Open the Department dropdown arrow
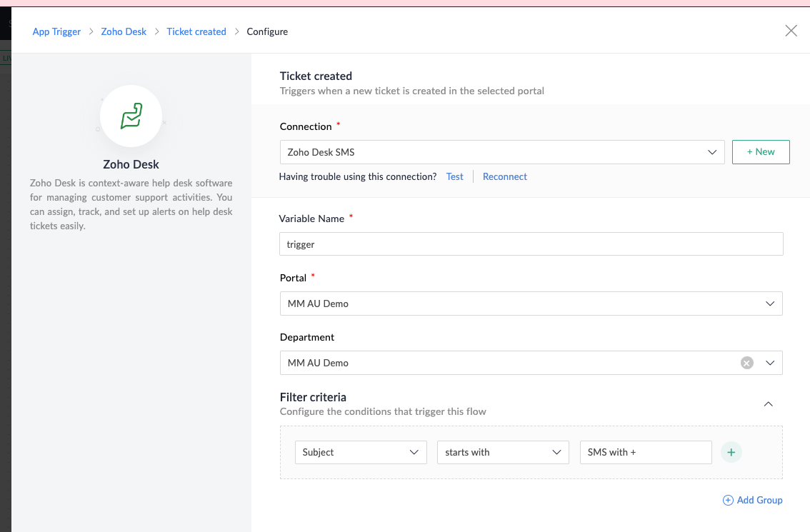Viewport: 810px width, 532px height. [x=770, y=363]
